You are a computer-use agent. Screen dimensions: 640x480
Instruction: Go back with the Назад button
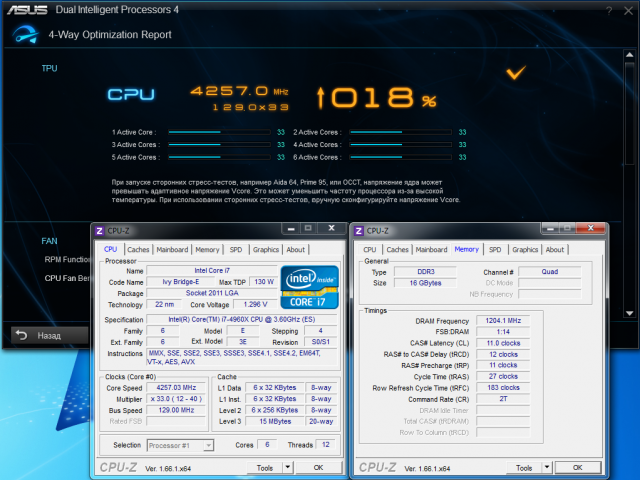coord(49,335)
